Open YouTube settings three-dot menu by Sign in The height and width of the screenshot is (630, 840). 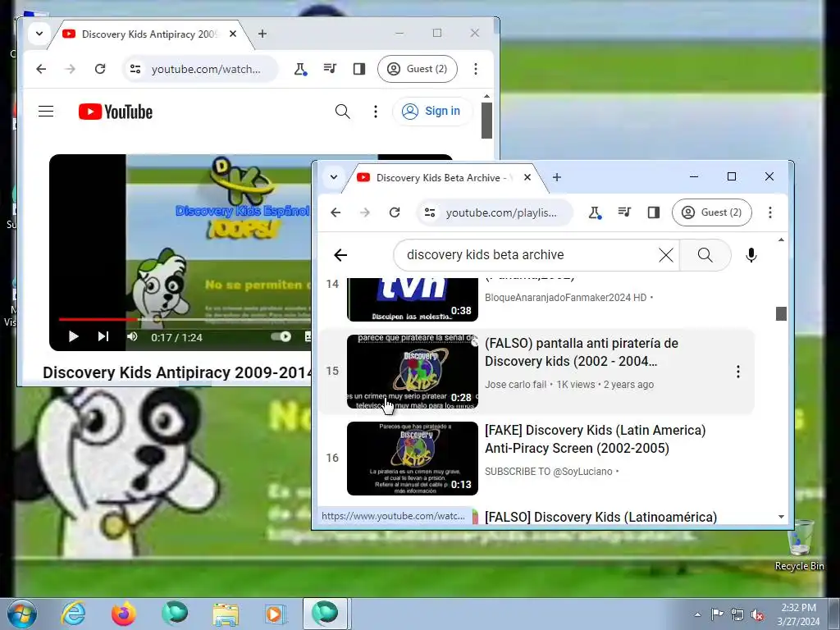376,112
